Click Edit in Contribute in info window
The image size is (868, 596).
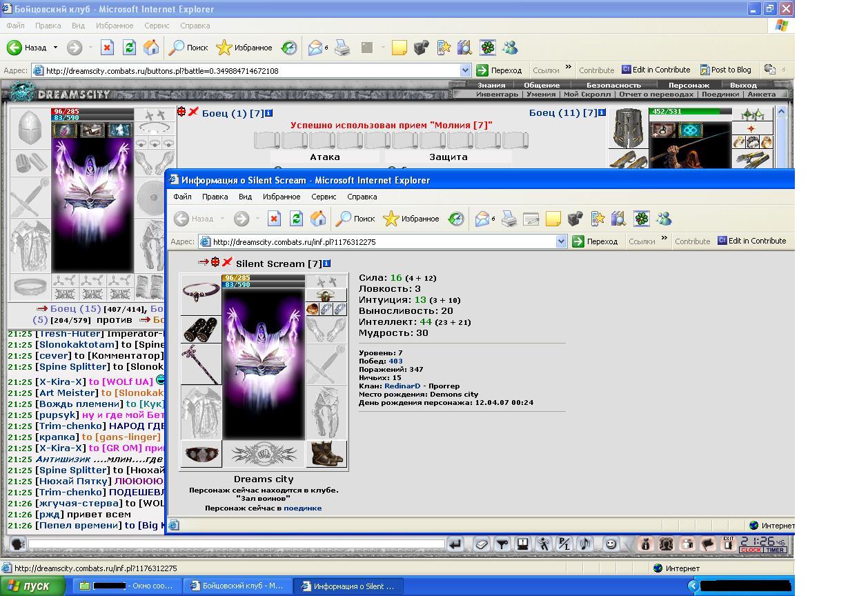click(x=752, y=241)
